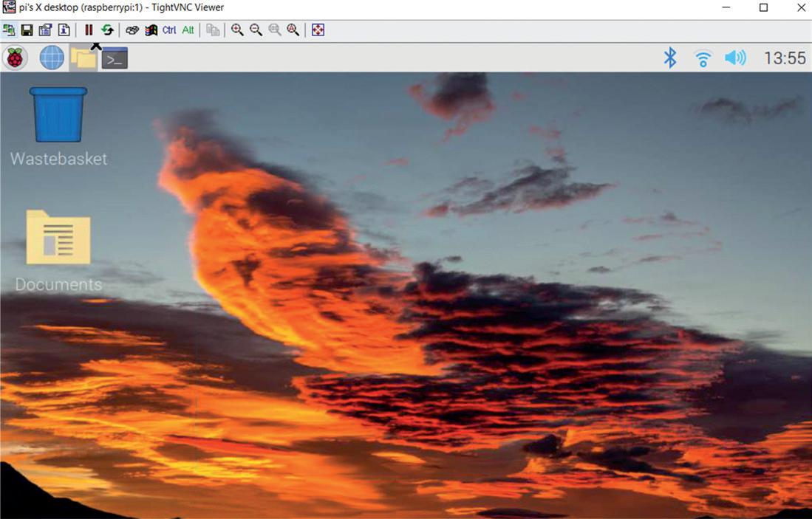Switch to full screen mode
Viewport: 812px width, 519px height.
[318, 30]
